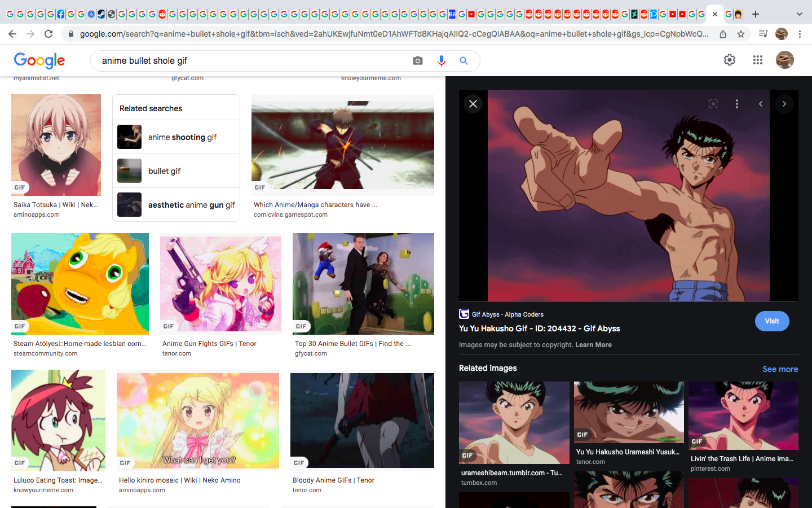This screenshot has height=508, width=812.
Task: Bookmark this page with star icon
Action: click(741, 34)
